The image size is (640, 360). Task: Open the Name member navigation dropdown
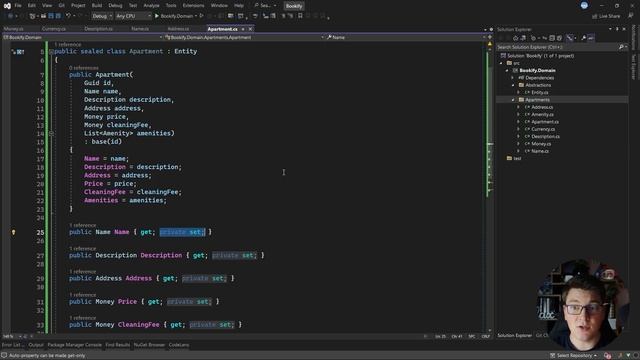tap(406, 37)
